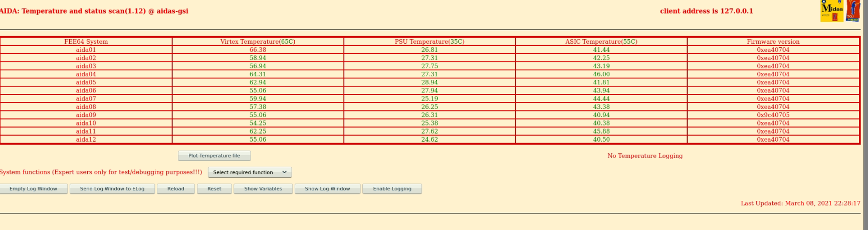Image resolution: width=868 pixels, height=230 pixels.
Task: Click the aida08 row label
Action: (x=86, y=107)
